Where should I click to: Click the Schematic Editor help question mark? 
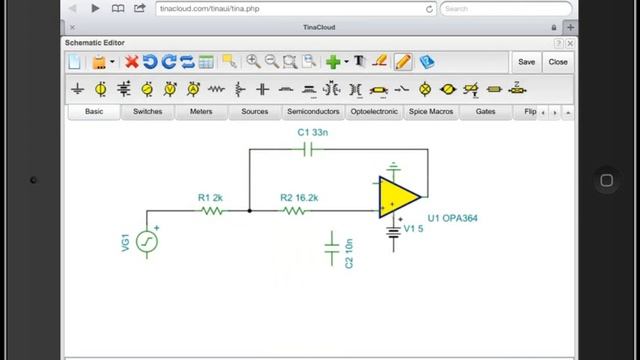pyautogui.click(x=558, y=43)
